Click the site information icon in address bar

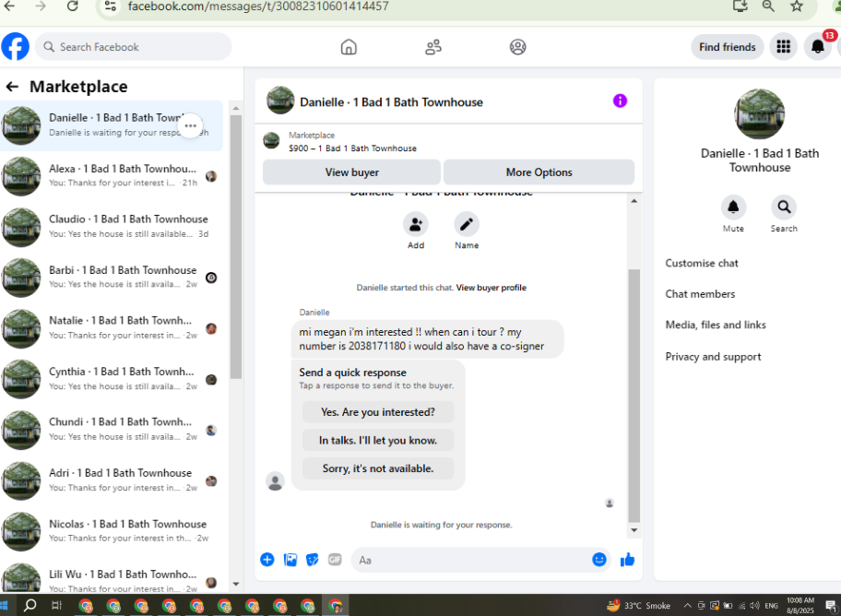pyautogui.click(x=111, y=6)
